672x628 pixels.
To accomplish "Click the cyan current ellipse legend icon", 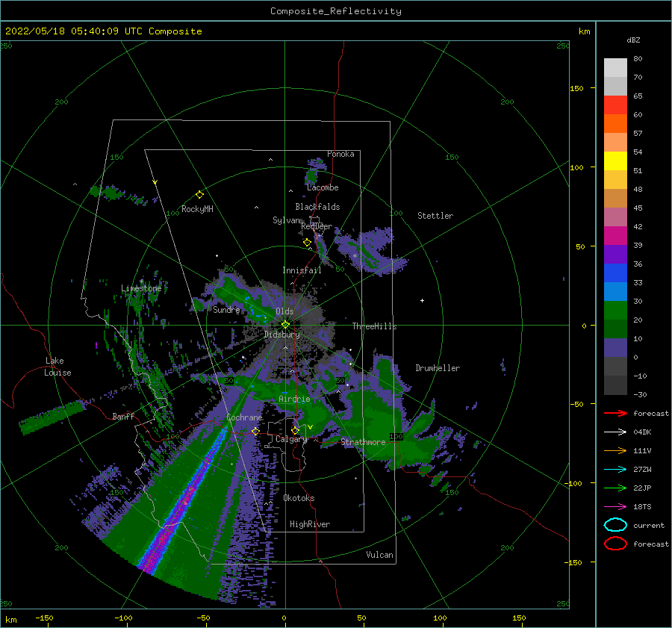I will pos(615,525).
